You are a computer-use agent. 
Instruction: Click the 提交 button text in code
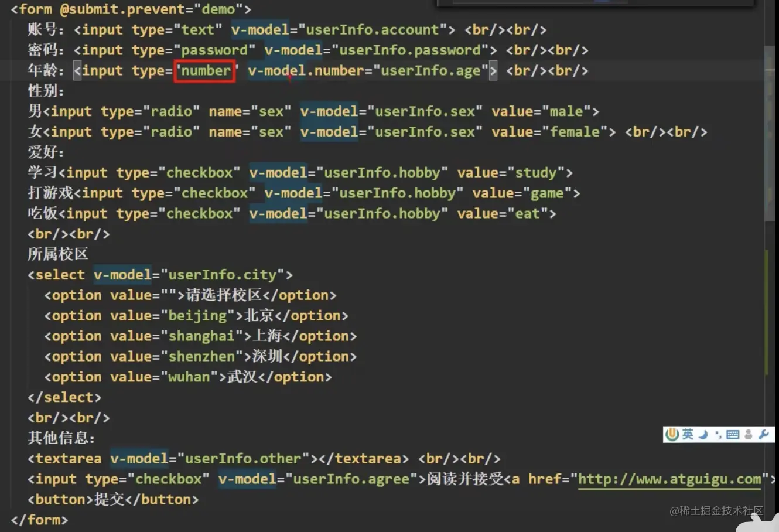(110, 499)
